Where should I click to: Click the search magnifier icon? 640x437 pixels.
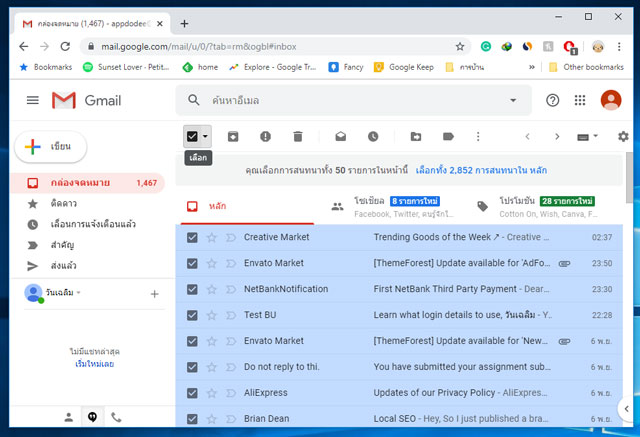193,100
